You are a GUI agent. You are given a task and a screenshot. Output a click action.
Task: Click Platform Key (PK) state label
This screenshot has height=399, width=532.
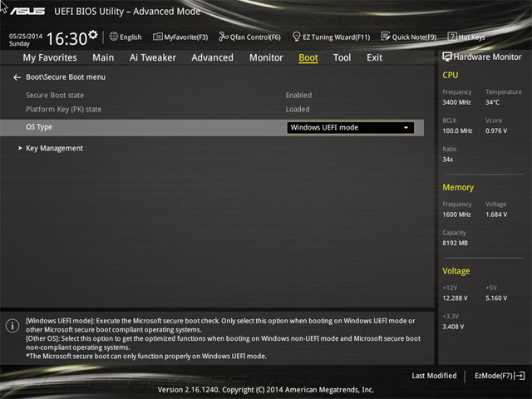coord(64,109)
